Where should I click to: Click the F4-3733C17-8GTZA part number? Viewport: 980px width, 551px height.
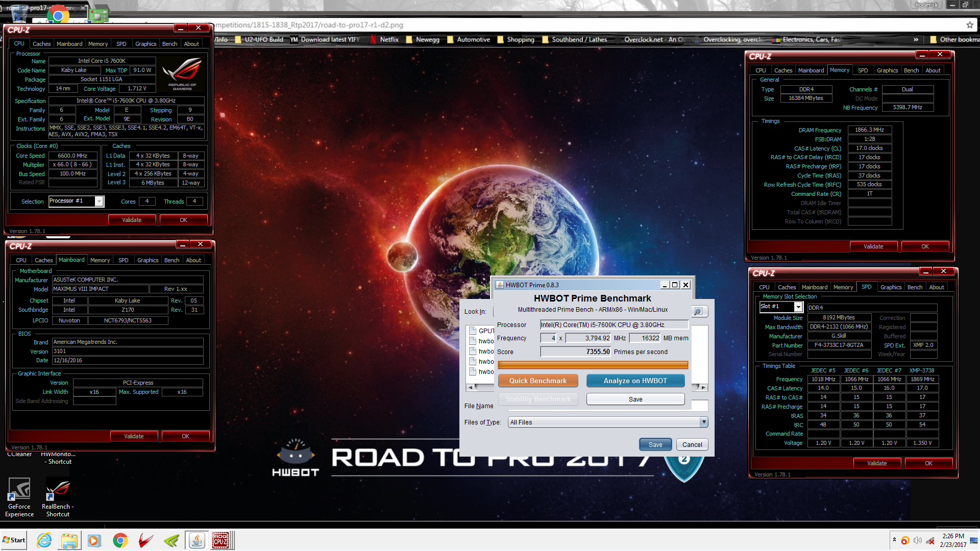point(839,345)
